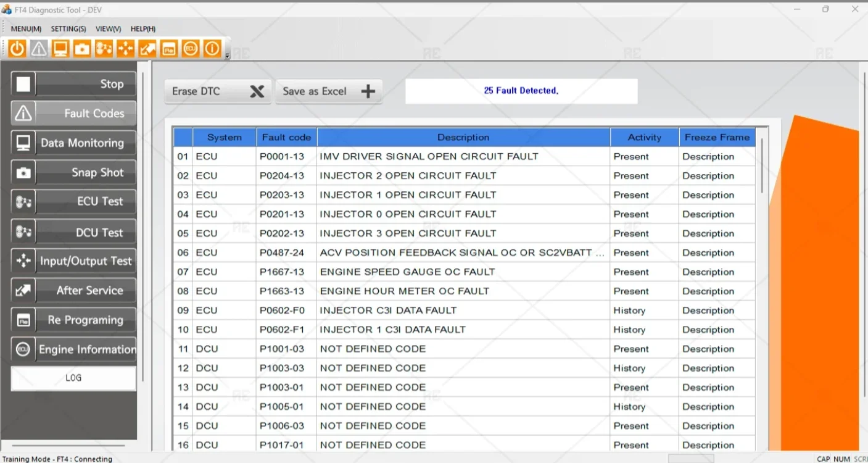Expand the toolbar overflow arrow
The width and height of the screenshot is (868, 463).
point(227,56)
